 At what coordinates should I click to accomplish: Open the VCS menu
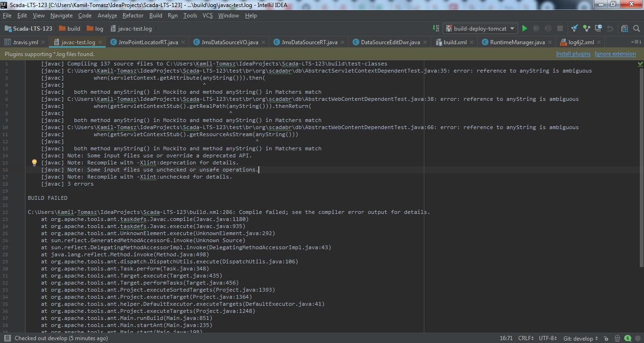coord(207,16)
